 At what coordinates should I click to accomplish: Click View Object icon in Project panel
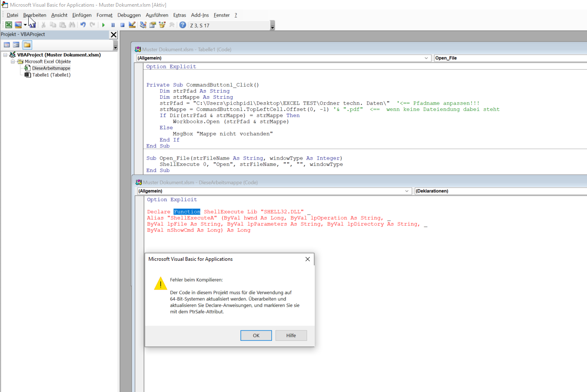(16, 45)
